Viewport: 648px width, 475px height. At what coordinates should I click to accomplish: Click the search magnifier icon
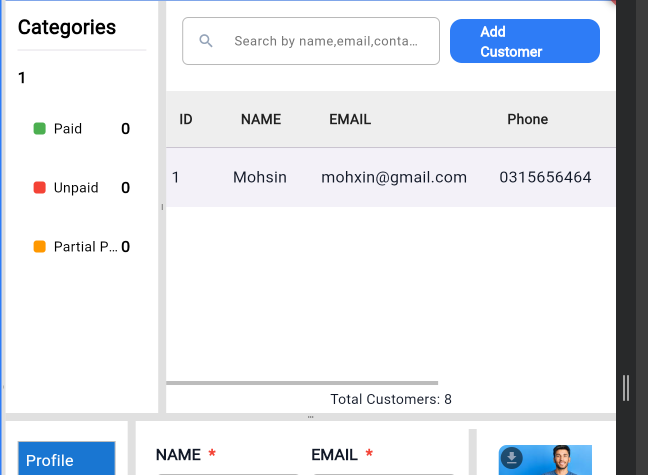(x=206, y=41)
